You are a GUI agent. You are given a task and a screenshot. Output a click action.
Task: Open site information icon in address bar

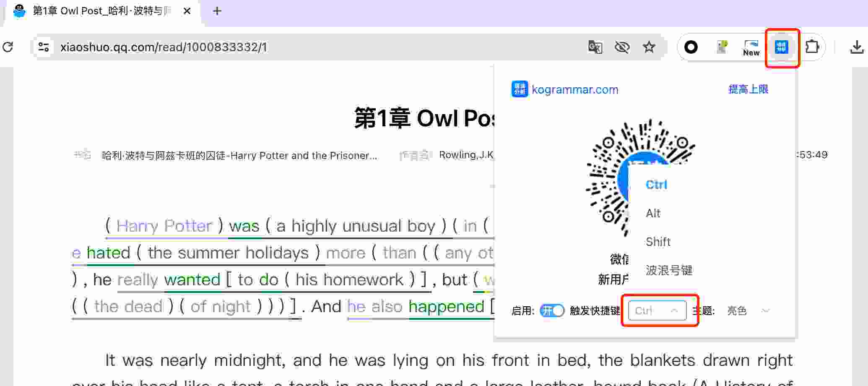point(44,47)
